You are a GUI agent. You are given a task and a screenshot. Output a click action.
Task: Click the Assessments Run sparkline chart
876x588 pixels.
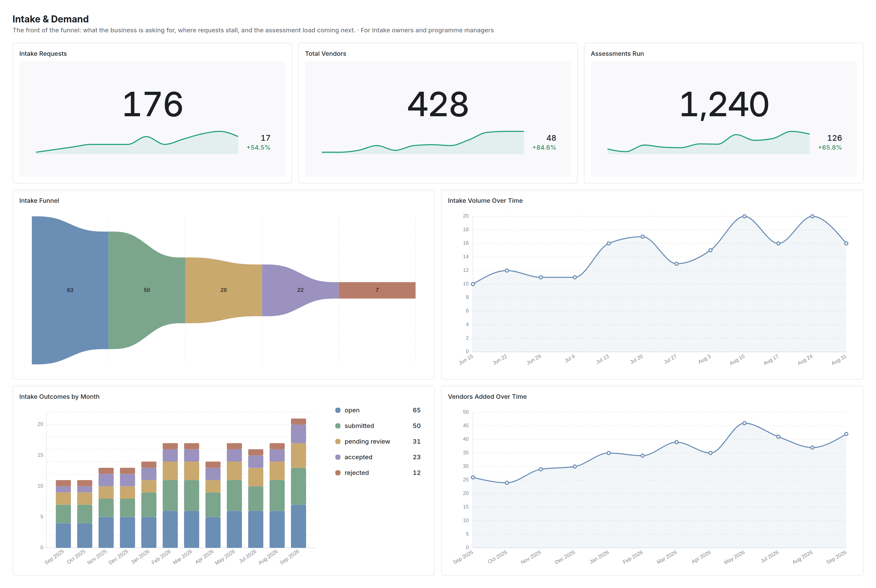point(708,143)
